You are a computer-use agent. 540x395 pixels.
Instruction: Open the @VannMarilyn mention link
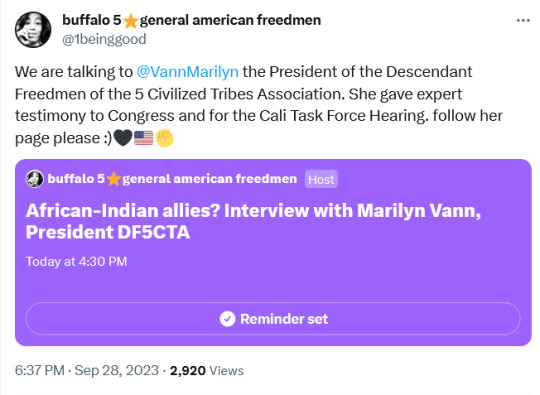point(187,72)
